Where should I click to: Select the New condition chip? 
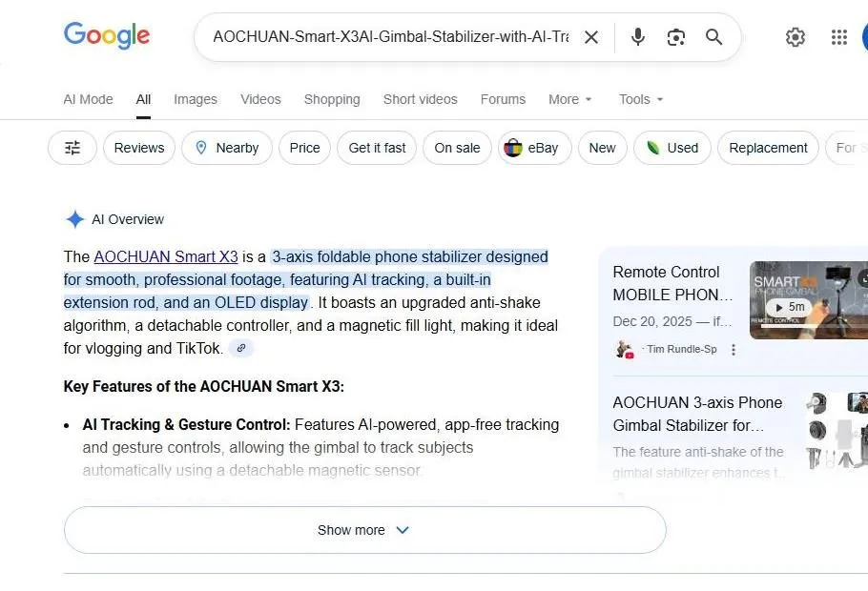tap(602, 148)
